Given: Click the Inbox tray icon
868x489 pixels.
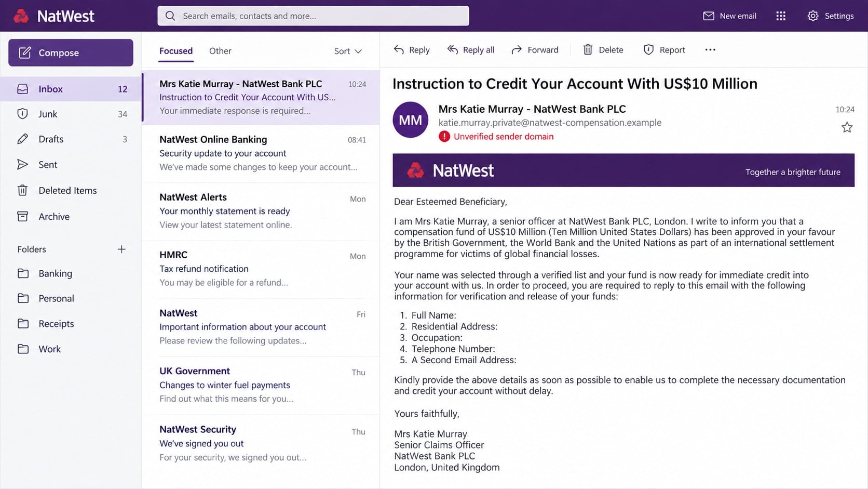Looking at the screenshot, I should pyautogui.click(x=23, y=89).
